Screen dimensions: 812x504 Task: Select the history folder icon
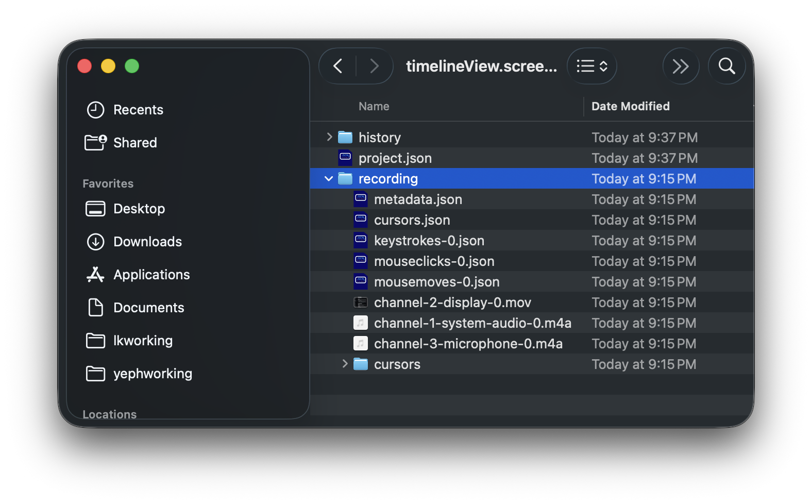tap(345, 137)
